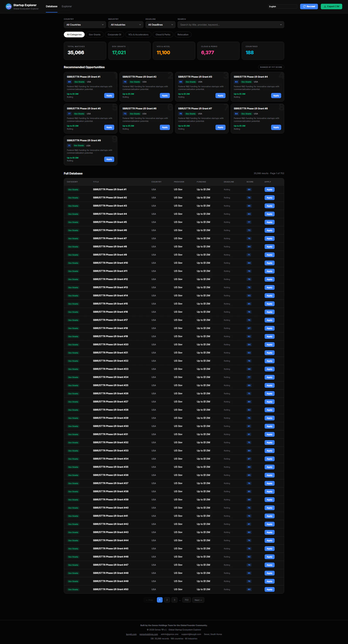Select the Cloud & Perks filter chip
The height and width of the screenshot is (644, 348).
tap(163, 35)
